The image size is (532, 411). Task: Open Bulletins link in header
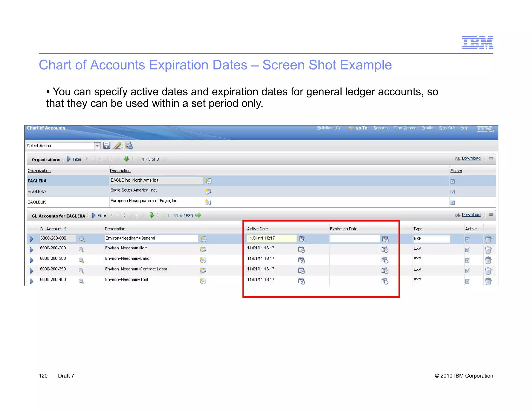[x=328, y=128]
